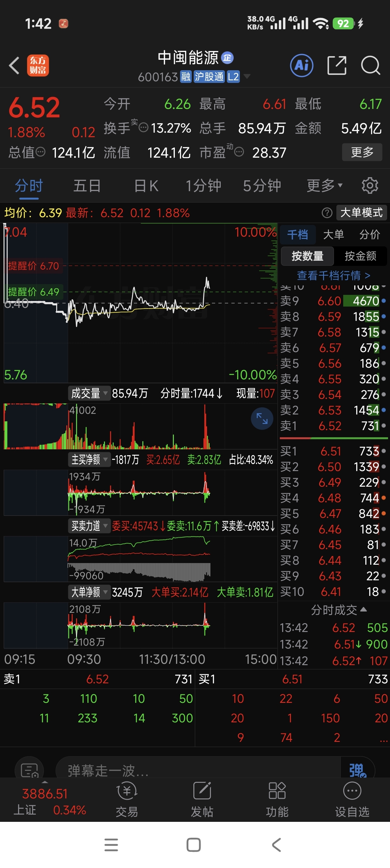Tap 买1 order row at 6.51 in depth list
The height and width of the screenshot is (868, 390).
(333, 451)
